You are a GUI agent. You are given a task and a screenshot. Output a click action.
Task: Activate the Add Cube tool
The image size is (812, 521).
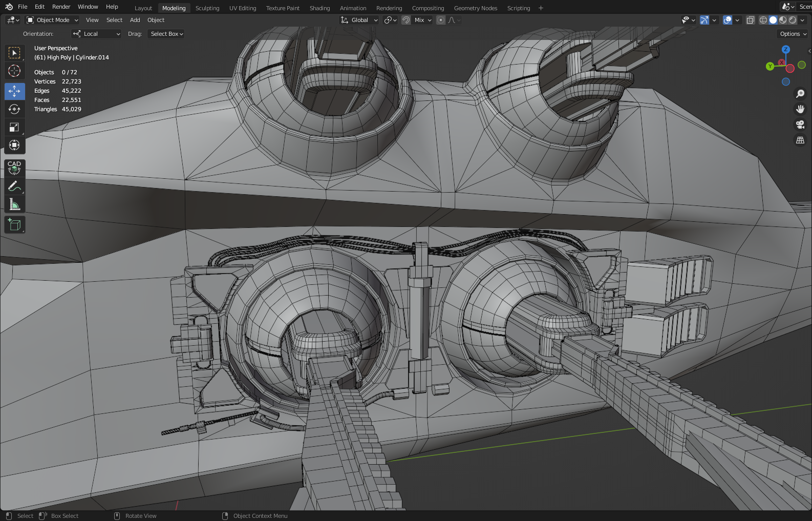click(x=14, y=224)
